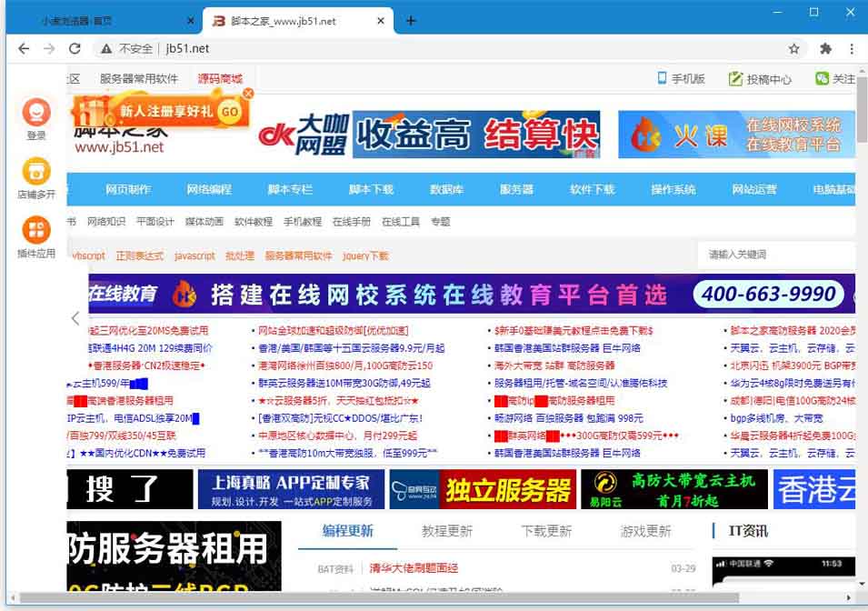Open the 数据库 navigation menu
The image size is (868, 611).
pyautogui.click(x=446, y=189)
